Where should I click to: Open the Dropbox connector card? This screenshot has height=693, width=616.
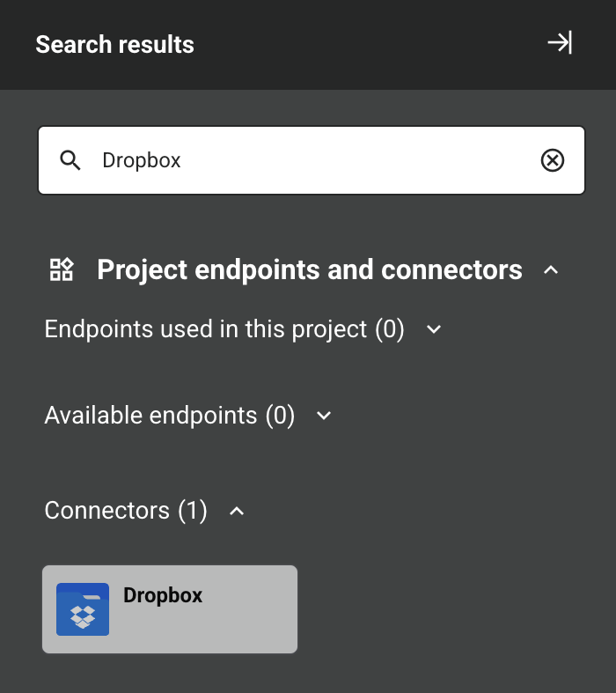(170, 609)
